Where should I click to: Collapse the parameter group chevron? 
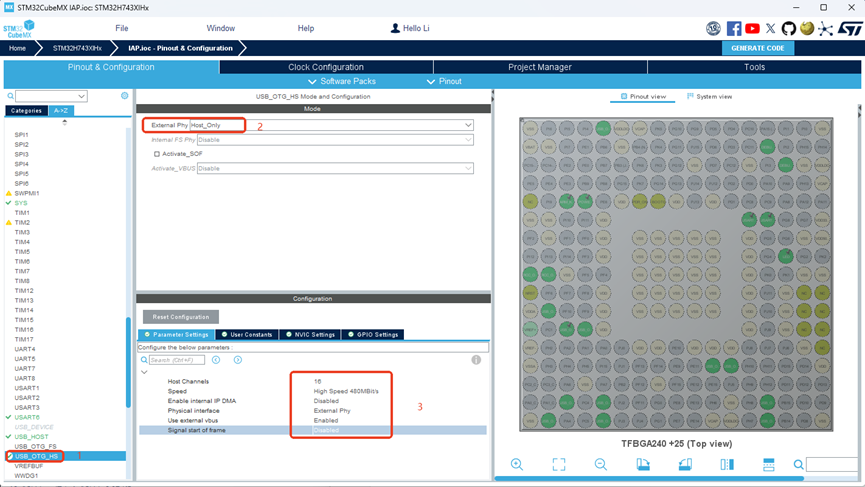(145, 372)
